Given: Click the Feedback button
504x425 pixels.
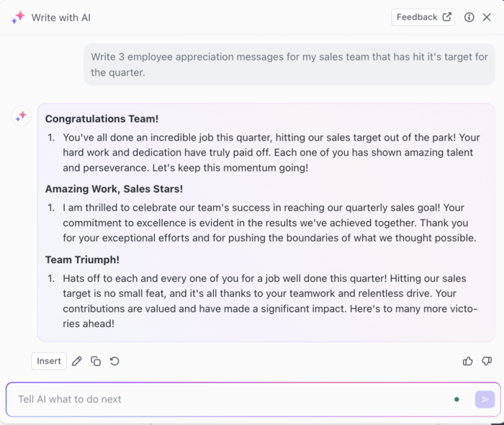Looking at the screenshot, I should tap(423, 17).
